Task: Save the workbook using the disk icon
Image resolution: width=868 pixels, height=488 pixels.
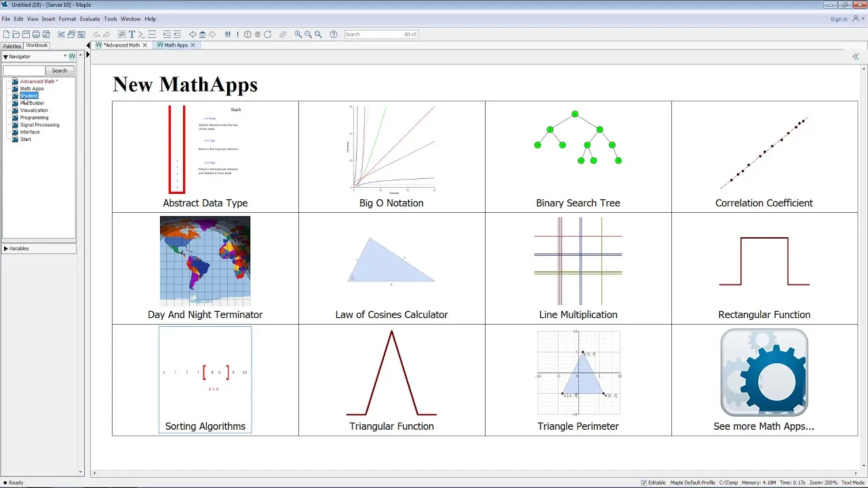Action: [x=26, y=34]
